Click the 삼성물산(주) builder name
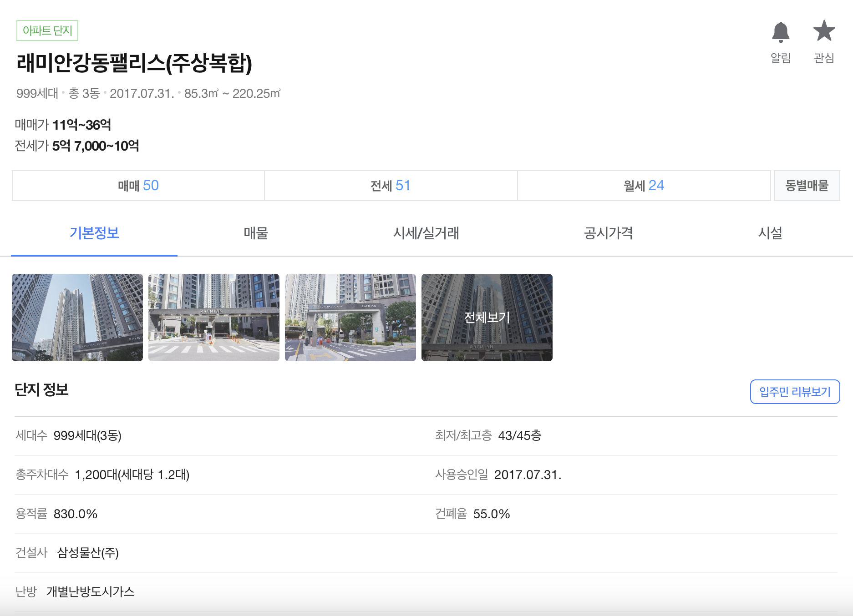853x616 pixels. tap(88, 553)
